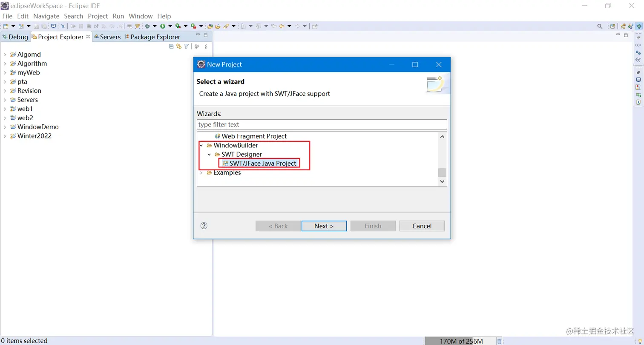Click the magnifier Search icon at top right
644x345 pixels.
click(600, 26)
